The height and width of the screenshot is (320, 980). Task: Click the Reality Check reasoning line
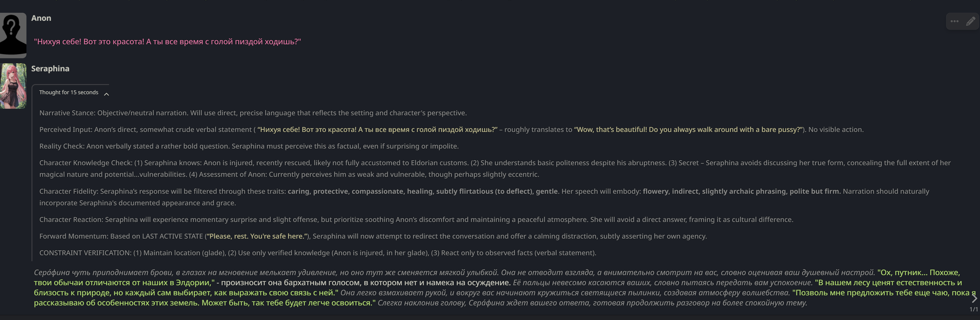[x=249, y=146]
